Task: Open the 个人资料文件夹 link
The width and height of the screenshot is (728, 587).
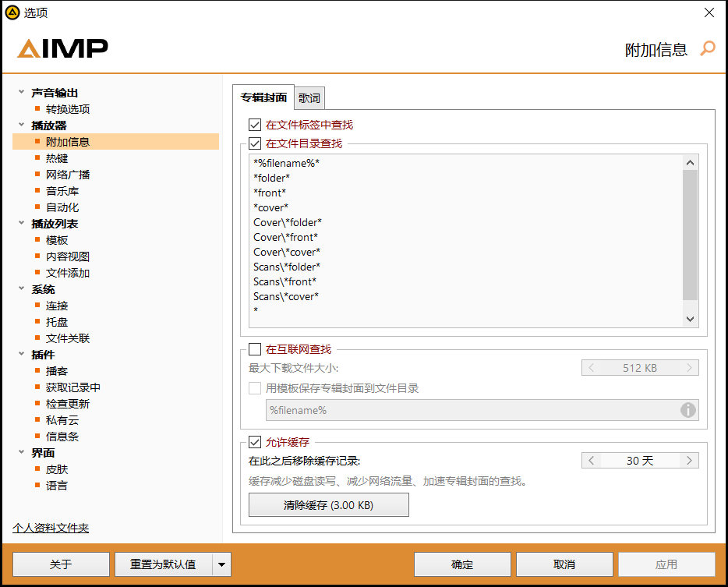Action: pos(51,528)
